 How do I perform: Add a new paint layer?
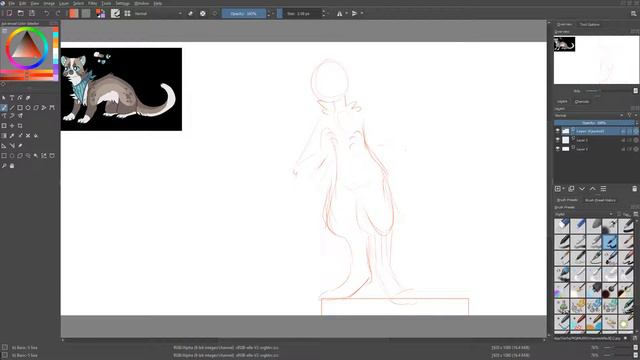[558, 189]
